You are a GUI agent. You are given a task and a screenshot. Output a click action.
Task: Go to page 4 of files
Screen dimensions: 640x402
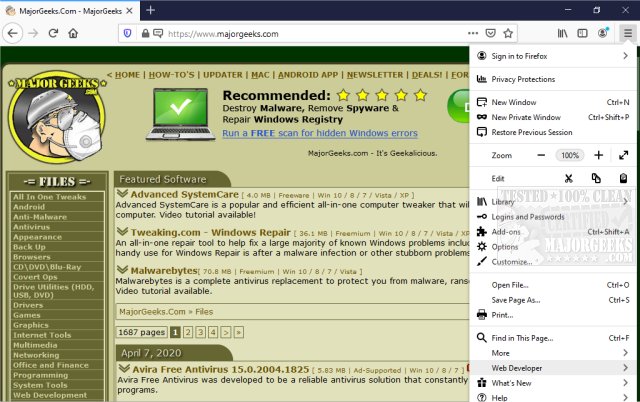(213, 332)
